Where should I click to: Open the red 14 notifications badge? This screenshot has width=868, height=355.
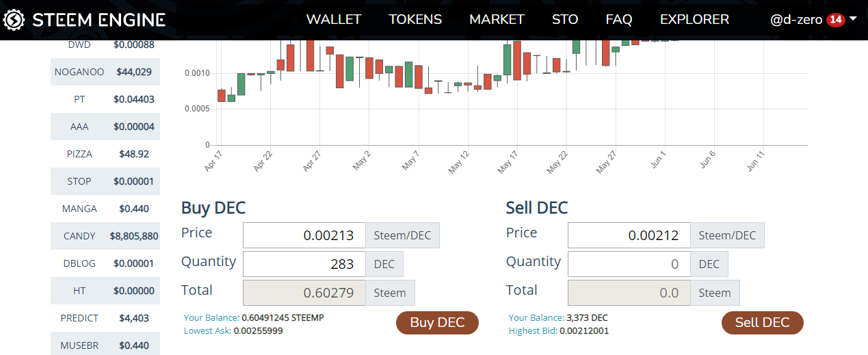click(835, 20)
